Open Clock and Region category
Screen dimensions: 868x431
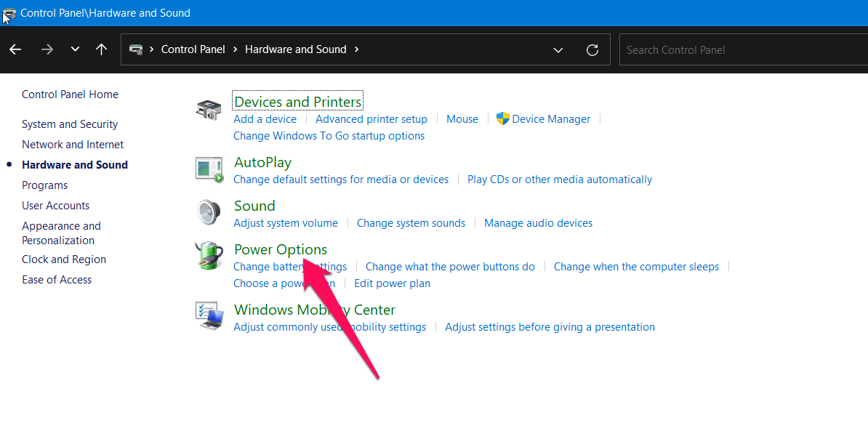pyautogui.click(x=64, y=259)
